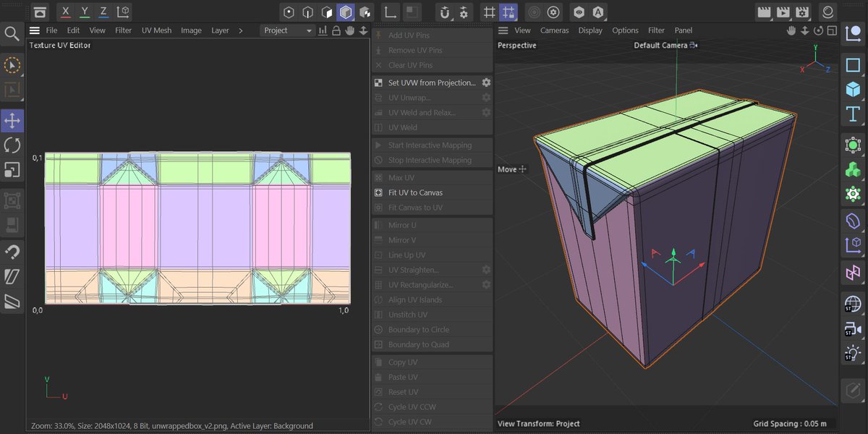Click the pan hand icon in viewport controls
This screenshot has width=868, height=434.
791,30
